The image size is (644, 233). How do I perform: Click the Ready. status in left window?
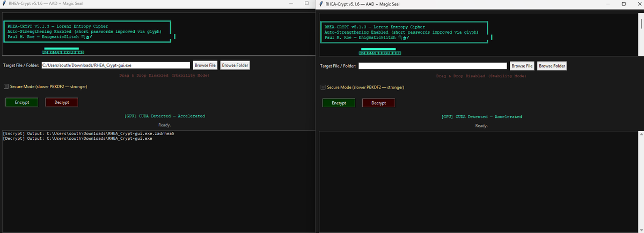click(x=164, y=125)
